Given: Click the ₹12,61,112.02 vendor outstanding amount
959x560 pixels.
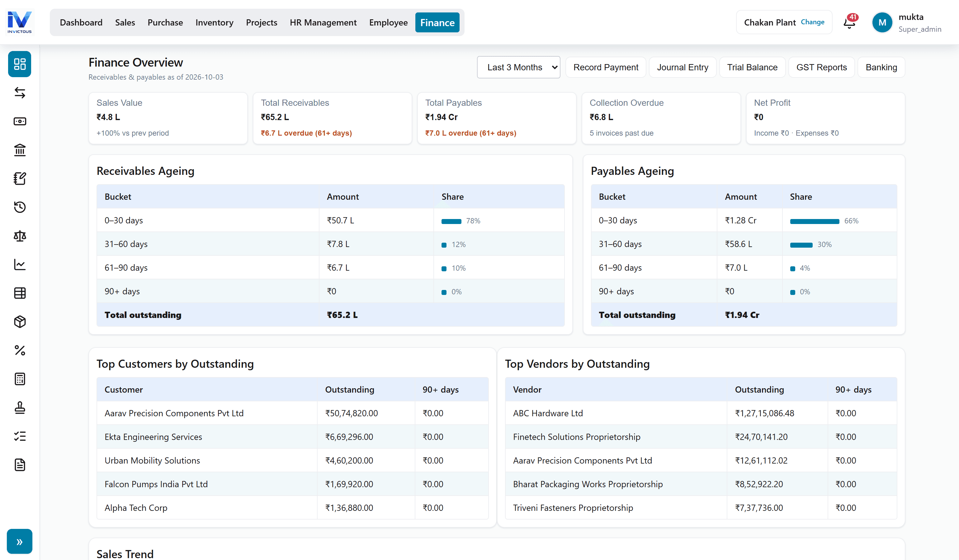Looking at the screenshot, I should [x=761, y=460].
